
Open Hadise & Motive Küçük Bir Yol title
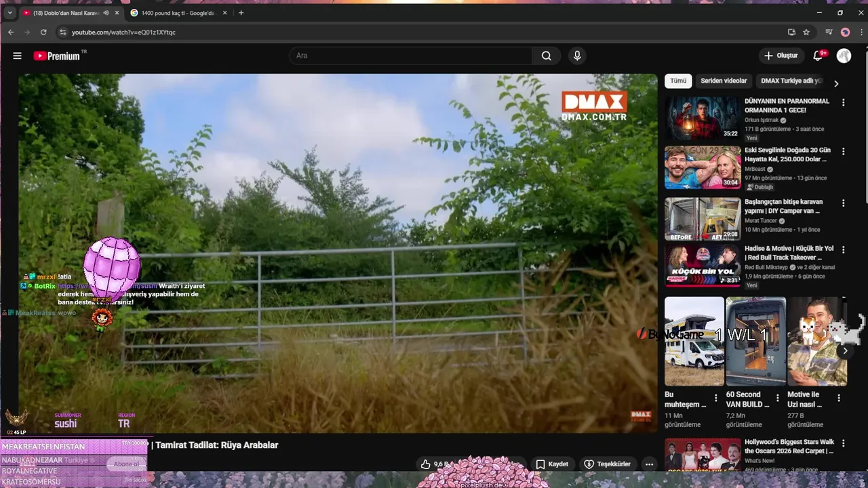[x=789, y=253]
